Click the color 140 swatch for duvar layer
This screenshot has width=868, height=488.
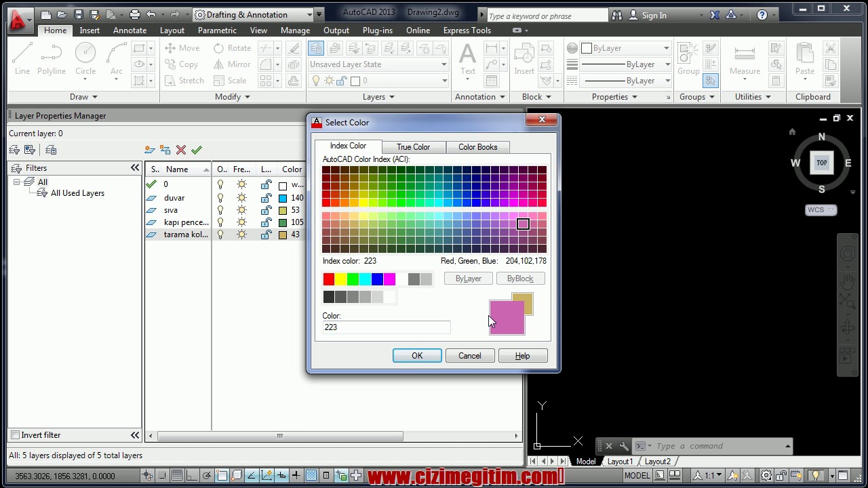point(283,198)
